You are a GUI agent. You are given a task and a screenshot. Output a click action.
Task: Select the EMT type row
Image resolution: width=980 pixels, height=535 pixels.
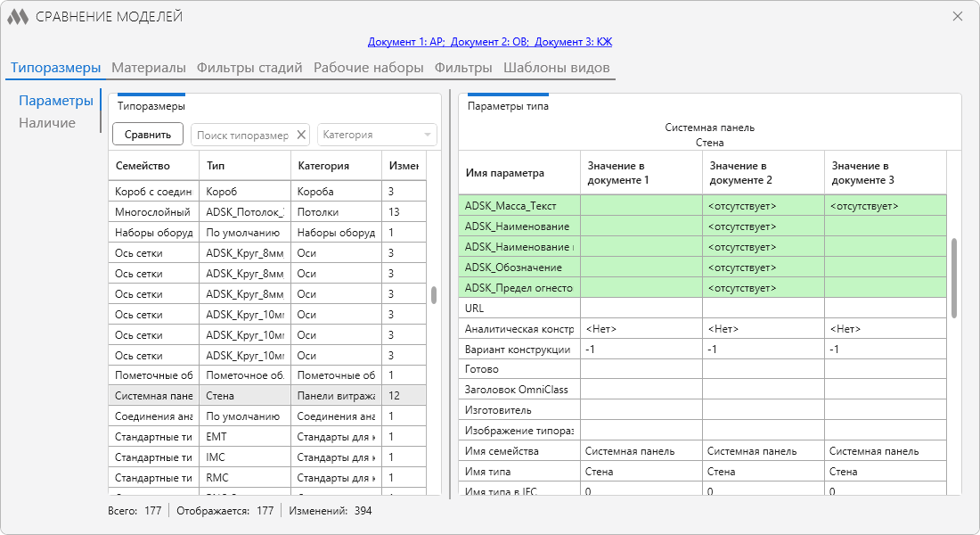[x=267, y=437]
